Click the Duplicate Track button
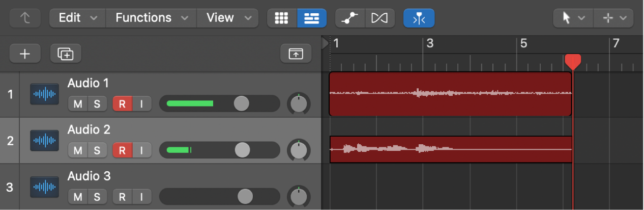Image resolution: width=644 pixels, height=210 pixels. tap(66, 53)
